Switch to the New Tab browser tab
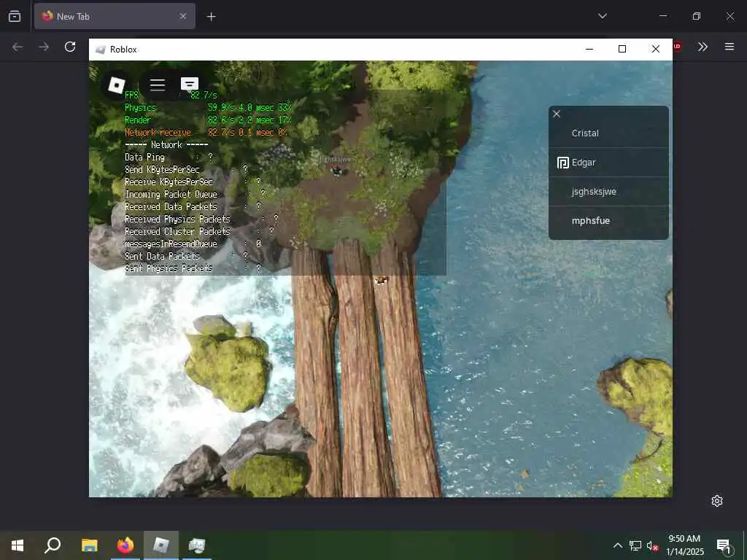 point(115,16)
